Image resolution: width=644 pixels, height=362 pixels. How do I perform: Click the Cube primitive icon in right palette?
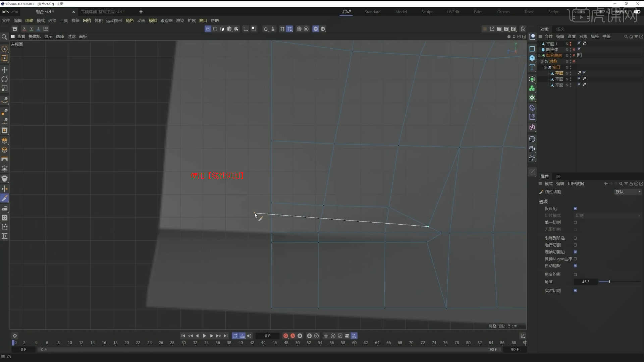pyautogui.click(x=532, y=58)
